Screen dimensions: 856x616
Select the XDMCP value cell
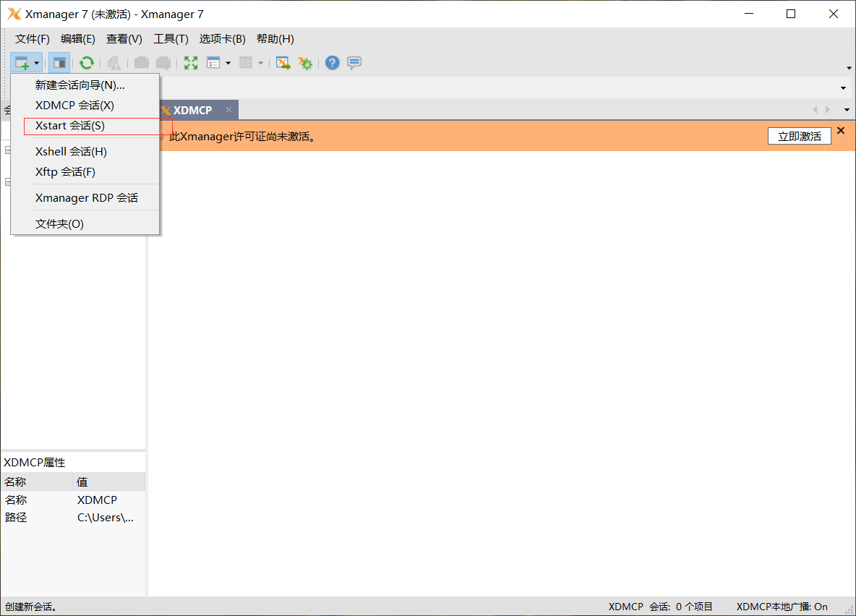point(97,500)
